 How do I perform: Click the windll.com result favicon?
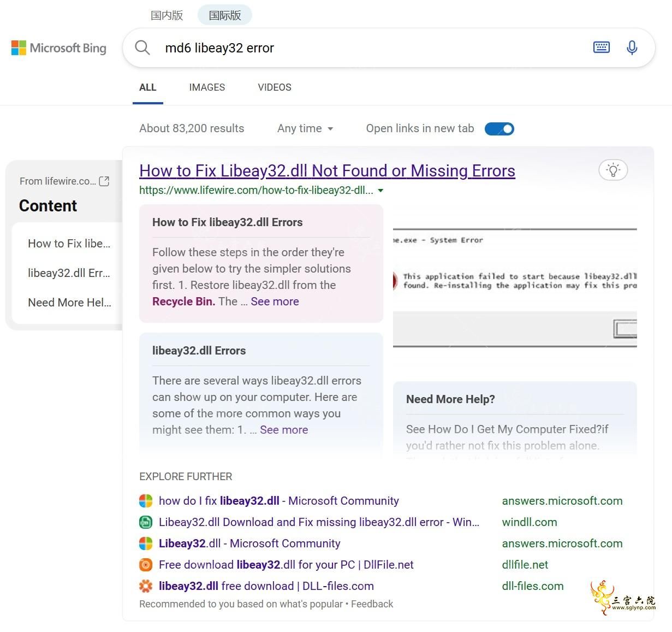146,522
